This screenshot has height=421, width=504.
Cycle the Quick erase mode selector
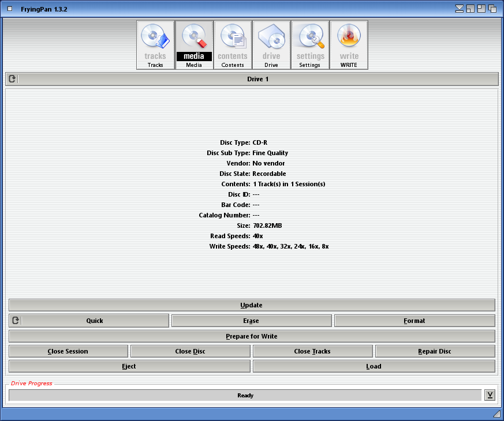click(x=95, y=321)
